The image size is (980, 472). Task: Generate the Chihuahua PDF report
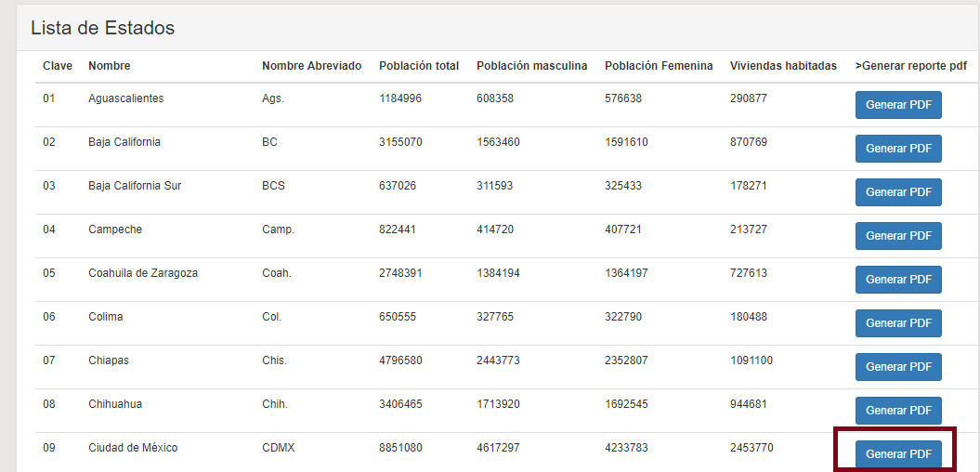(x=898, y=411)
